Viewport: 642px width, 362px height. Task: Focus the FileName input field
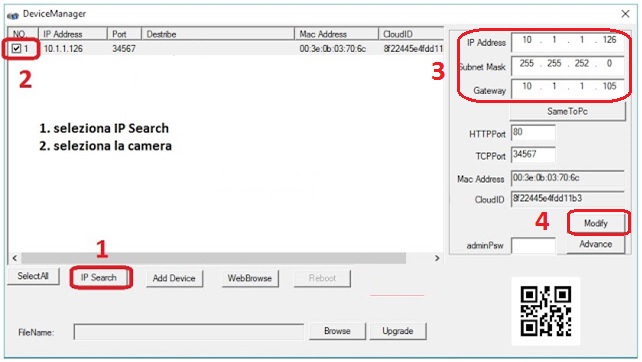(x=189, y=332)
